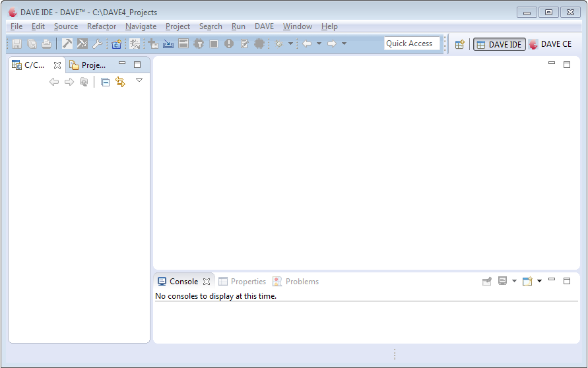588x368 pixels.
Task: Minimize the editor area
Action: tap(552, 63)
